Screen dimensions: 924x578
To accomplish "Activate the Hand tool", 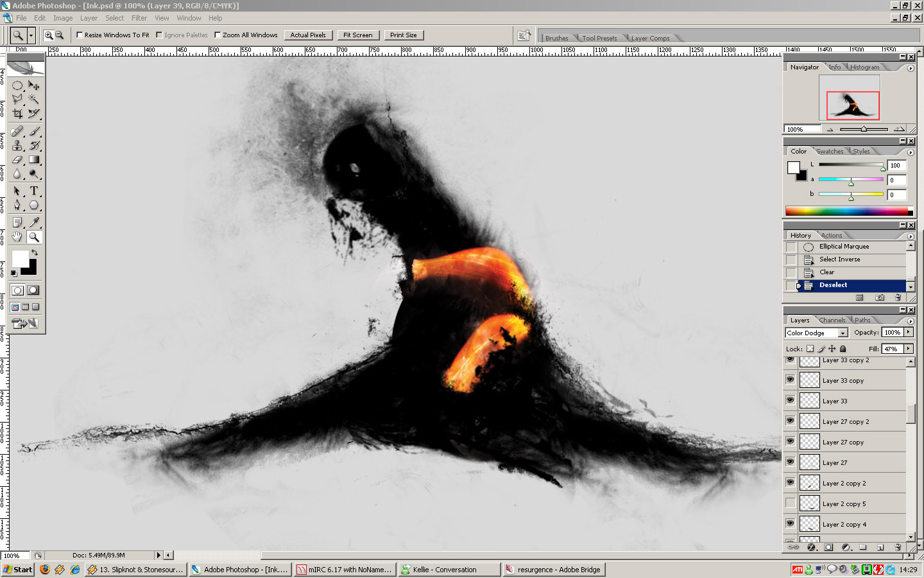I will pyautogui.click(x=17, y=237).
